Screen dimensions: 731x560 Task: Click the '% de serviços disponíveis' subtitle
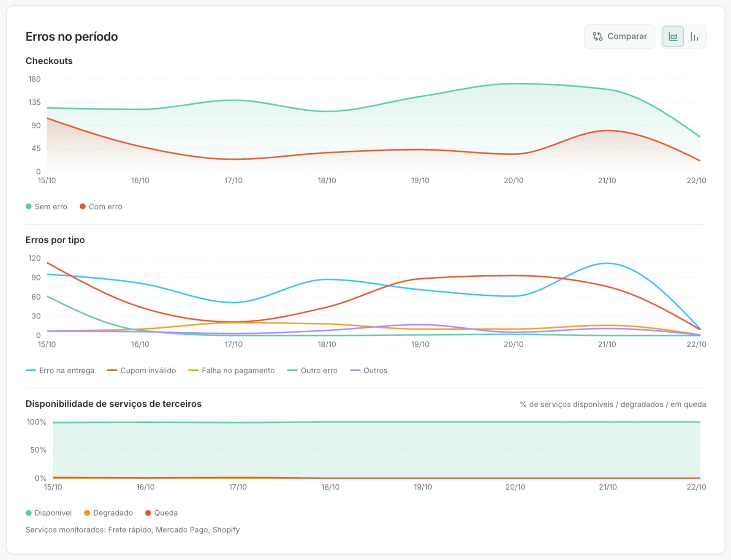pyautogui.click(x=613, y=404)
